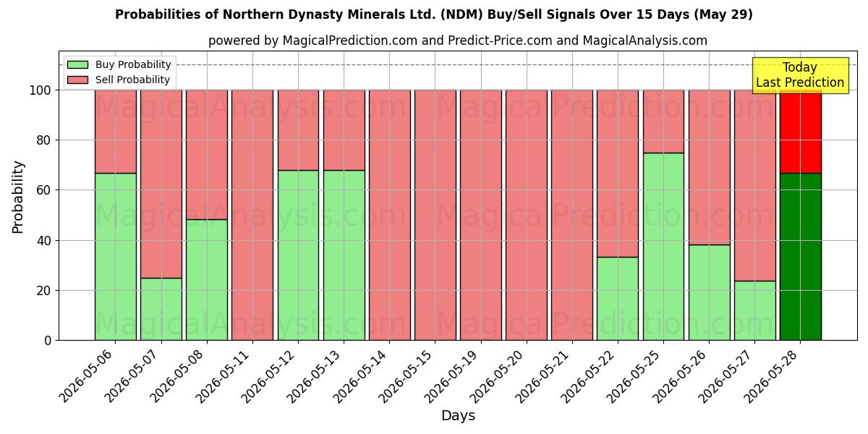Viewport: 868px width, 434px height.
Task: Select the tall green buy bar for 2026-05-25
Action: click(663, 247)
